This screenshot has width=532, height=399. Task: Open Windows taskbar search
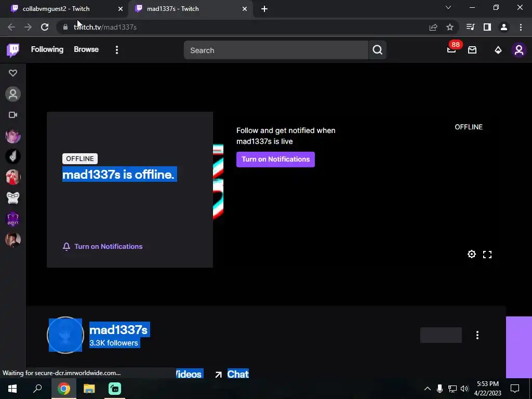coord(37,389)
